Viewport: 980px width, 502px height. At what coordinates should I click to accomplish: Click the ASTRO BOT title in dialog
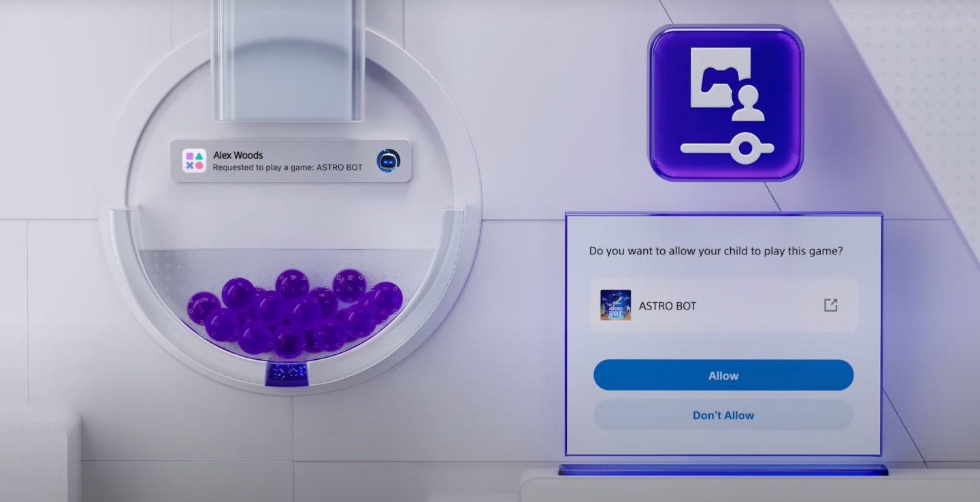click(x=667, y=306)
